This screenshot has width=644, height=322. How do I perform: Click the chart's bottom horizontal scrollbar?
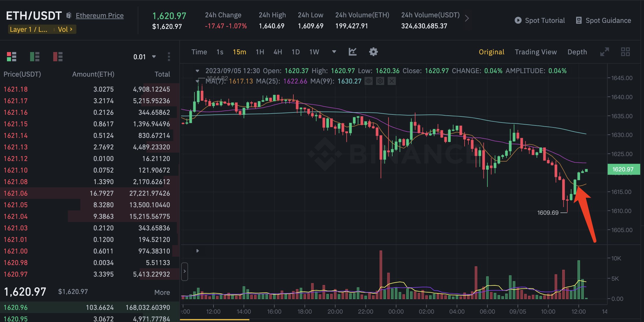click(x=215, y=320)
